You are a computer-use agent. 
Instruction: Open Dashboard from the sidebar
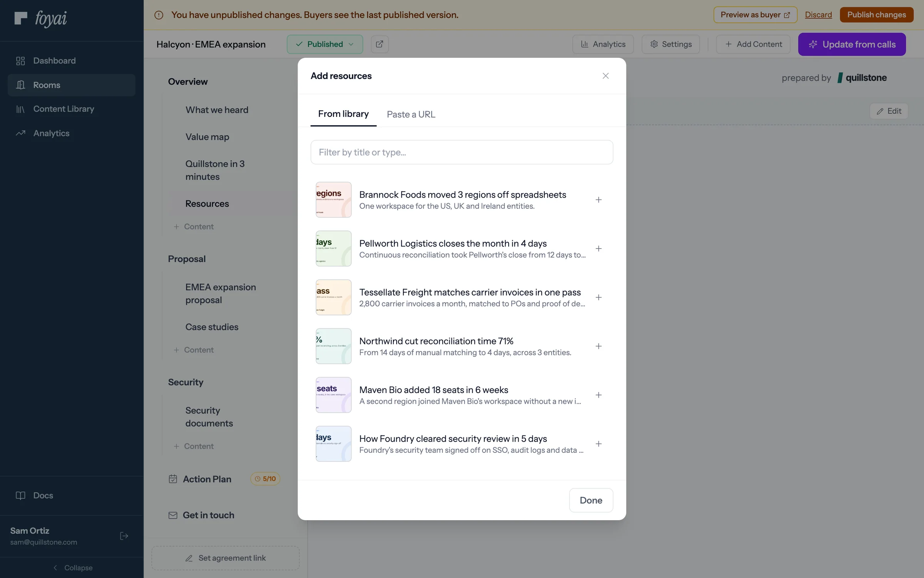tap(71, 61)
